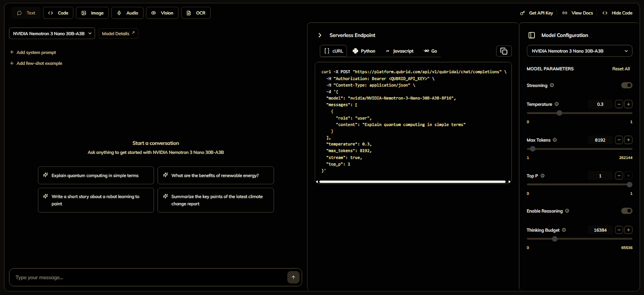Screen dimensions: 644x295
Task: Toggle the Streaming switch
Action: pyautogui.click(x=626, y=85)
